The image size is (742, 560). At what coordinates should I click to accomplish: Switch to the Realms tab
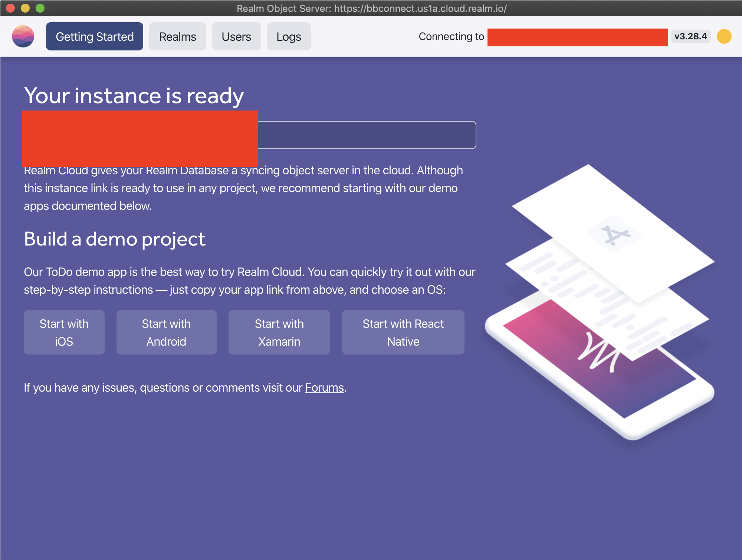pos(178,36)
